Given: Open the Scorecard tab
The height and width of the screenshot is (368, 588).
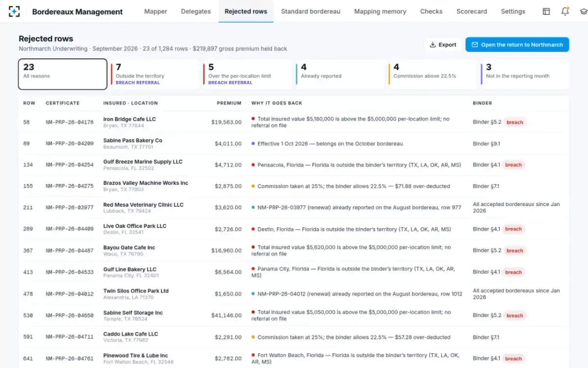Looking at the screenshot, I should coord(471,11).
